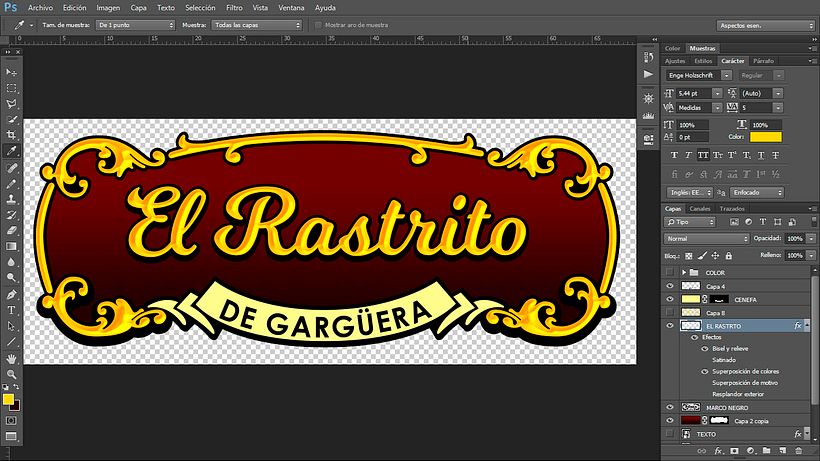Image resolution: width=820 pixels, height=461 pixels.
Task: Switch to the Canales tab
Action: coord(700,209)
